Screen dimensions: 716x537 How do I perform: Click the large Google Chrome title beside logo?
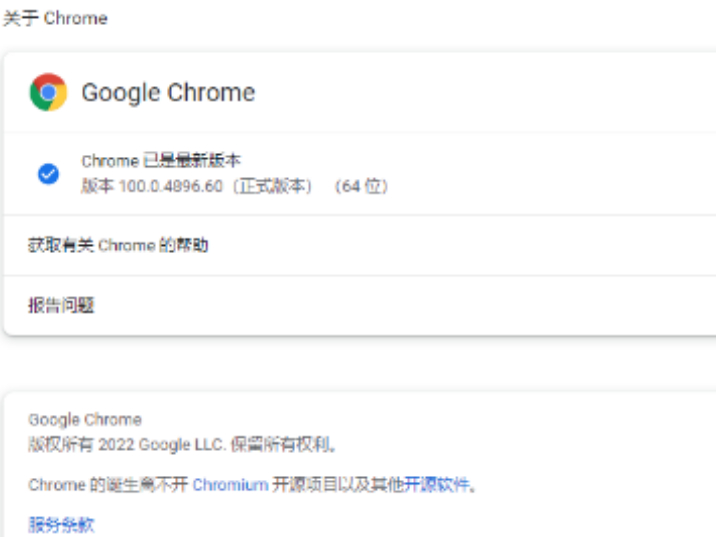(x=168, y=93)
